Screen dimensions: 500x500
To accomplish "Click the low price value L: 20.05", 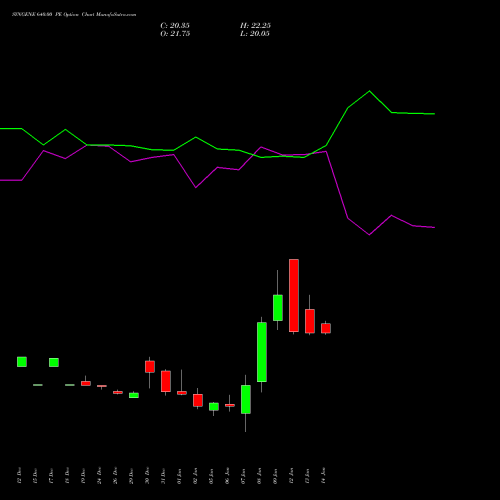I will click(x=255, y=34).
